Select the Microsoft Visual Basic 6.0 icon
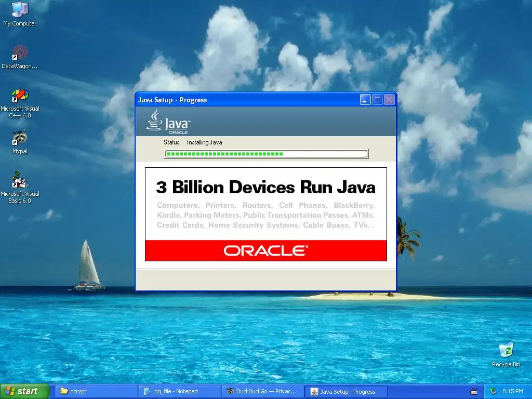Viewport: 532px width, 399px height. point(20,188)
